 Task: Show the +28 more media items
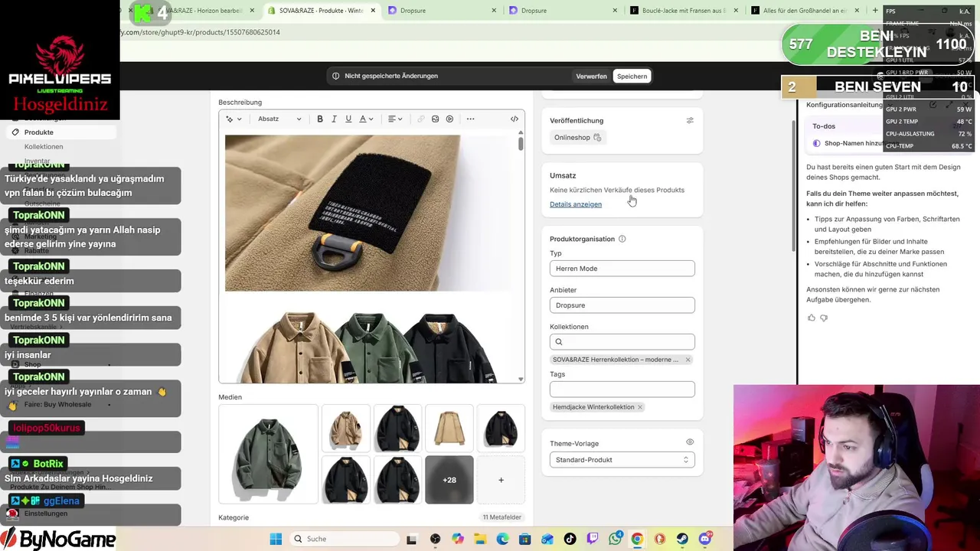pyautogui.click(x=449, y=480)
